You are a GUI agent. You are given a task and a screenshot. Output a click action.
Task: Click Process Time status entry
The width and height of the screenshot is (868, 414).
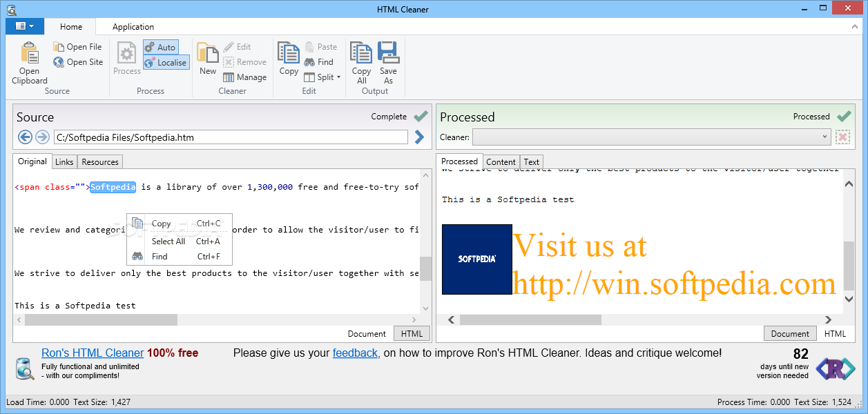[753, 402]
